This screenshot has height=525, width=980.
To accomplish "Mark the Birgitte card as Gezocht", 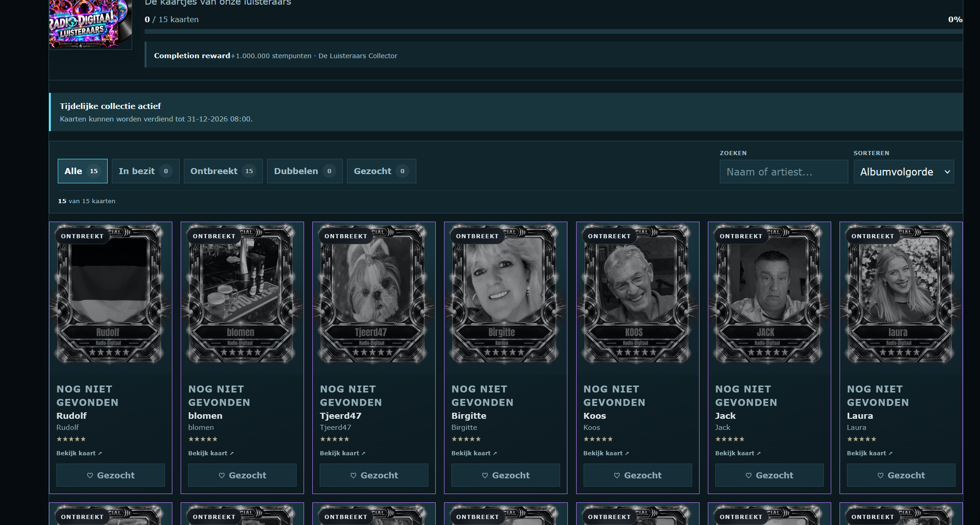I will point(505,475).
